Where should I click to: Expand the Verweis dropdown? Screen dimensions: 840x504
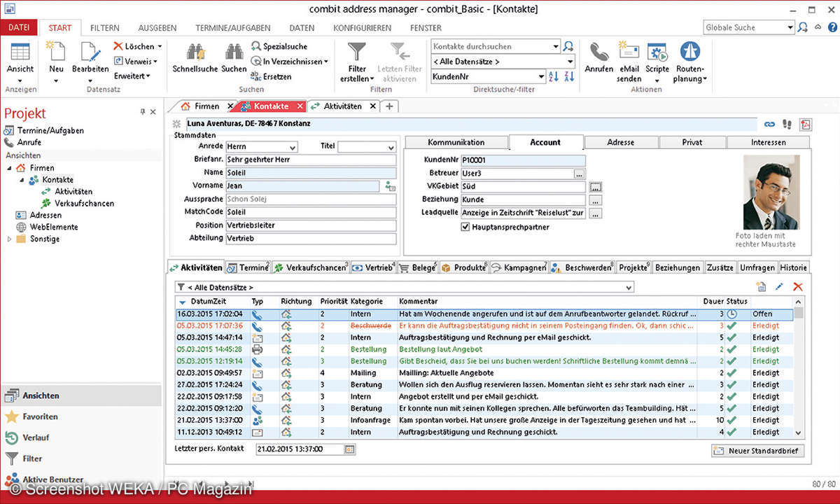155,62
